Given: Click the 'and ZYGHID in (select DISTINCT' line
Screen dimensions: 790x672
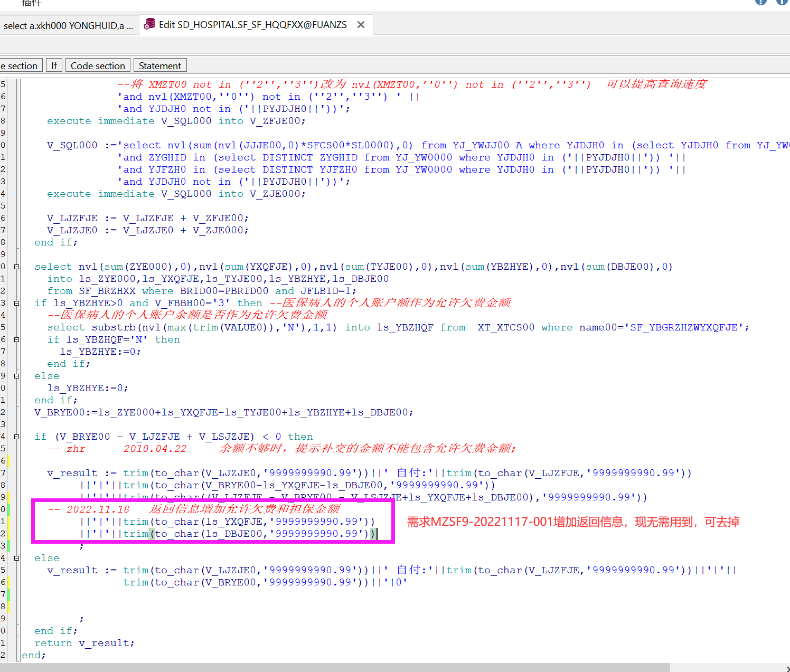Looking at the screenshot, I should click(401, 157).
